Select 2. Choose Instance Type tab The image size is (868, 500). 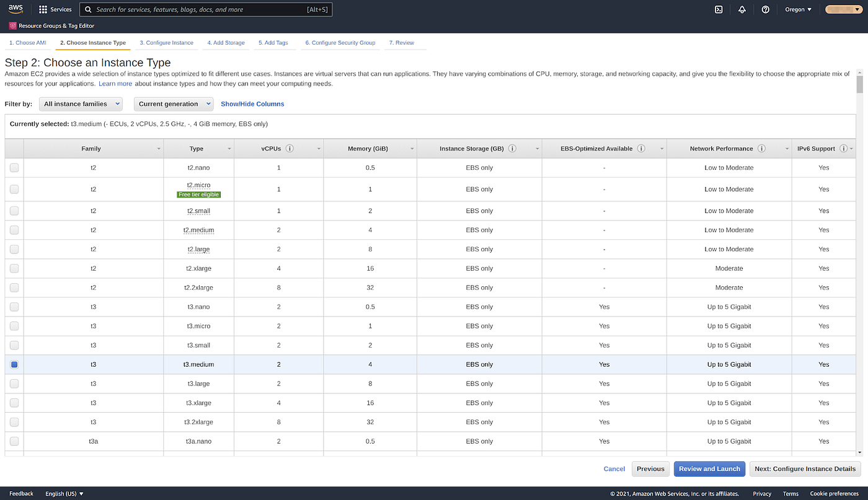pyautogui.click(x=93, y=43)
